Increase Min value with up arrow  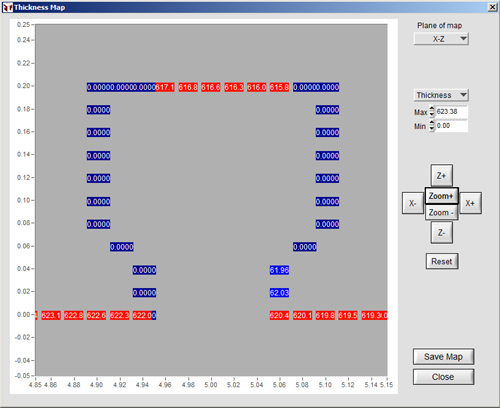coord(432,123)
